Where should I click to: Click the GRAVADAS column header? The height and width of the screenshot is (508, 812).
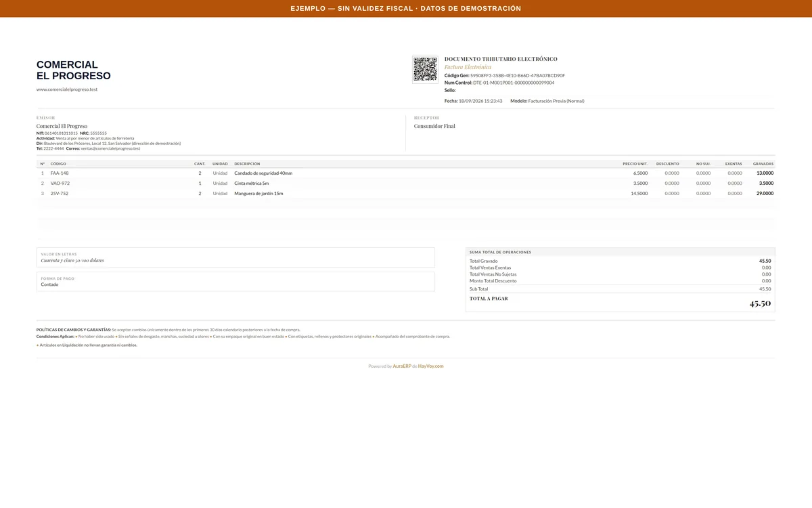(x=763, y=164)
